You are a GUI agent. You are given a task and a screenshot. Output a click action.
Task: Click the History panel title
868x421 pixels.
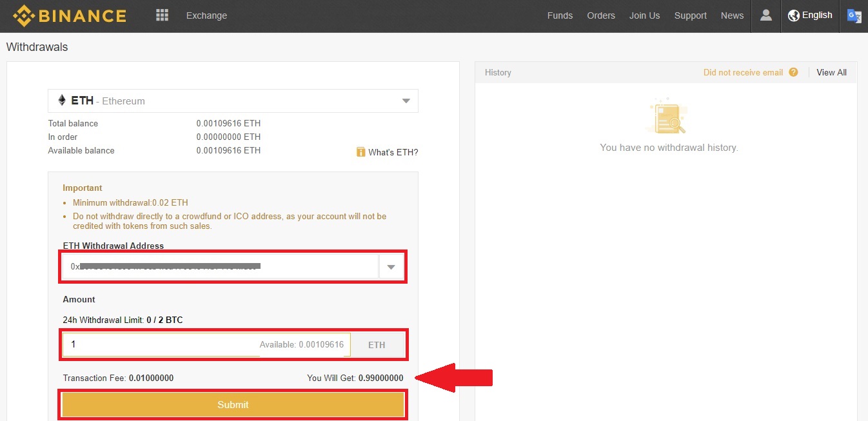[x=498, y=72]
